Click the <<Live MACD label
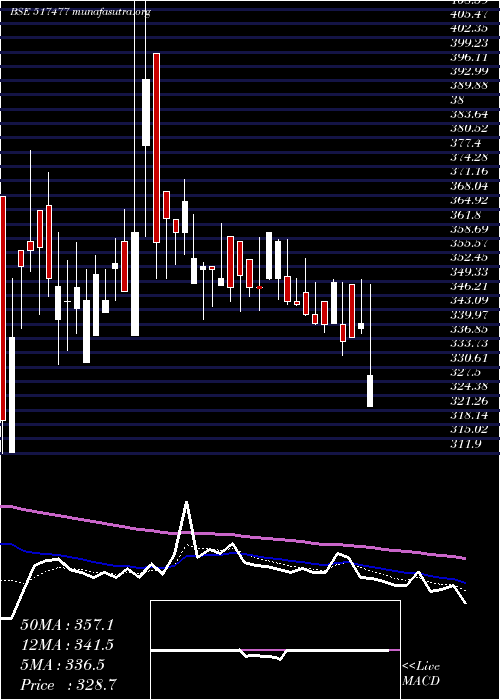The width and height of the screenshot is (500, 700). coord(421,674)
